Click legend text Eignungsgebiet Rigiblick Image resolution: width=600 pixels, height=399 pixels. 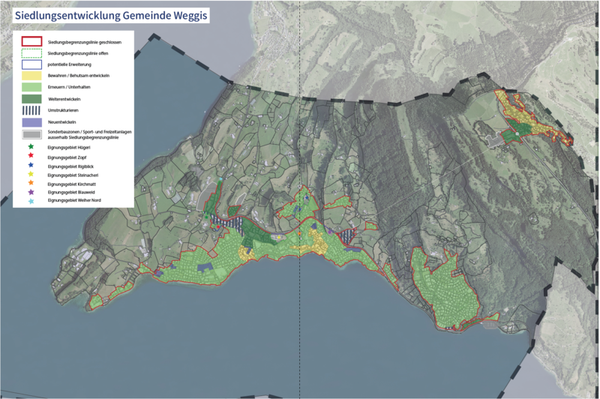click(x=70, y=167)
